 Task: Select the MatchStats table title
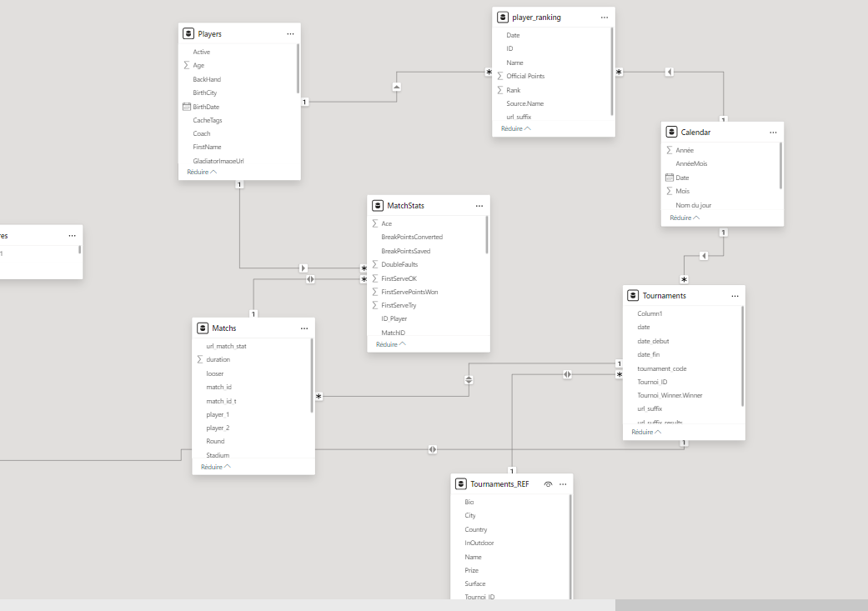pos(406,205)
